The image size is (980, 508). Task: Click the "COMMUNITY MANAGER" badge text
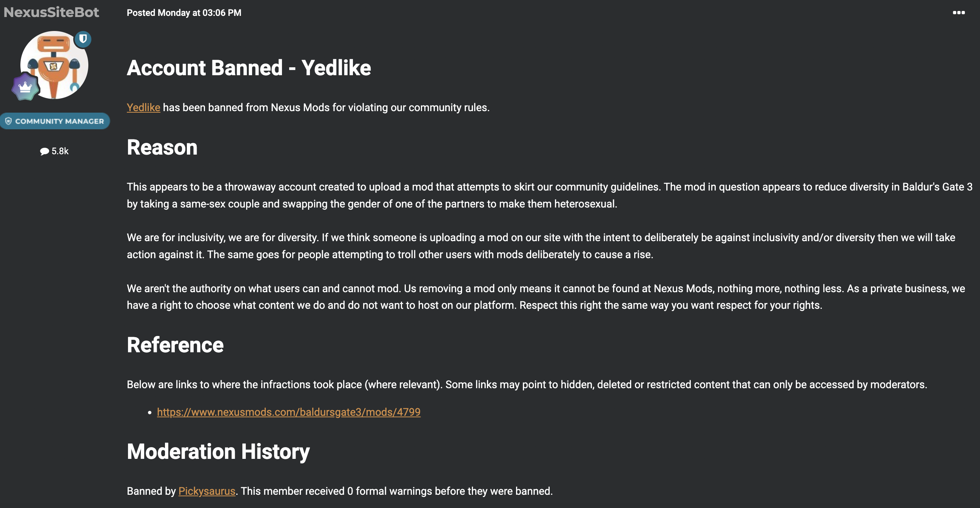click(59, 121)
